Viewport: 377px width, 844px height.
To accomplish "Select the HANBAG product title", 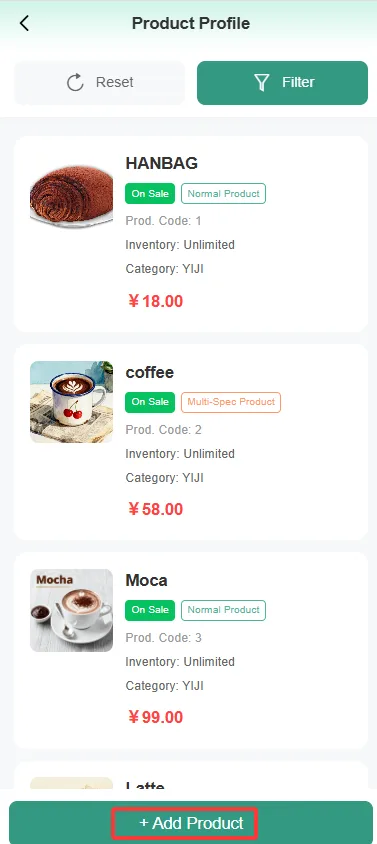I will [162, 163].
